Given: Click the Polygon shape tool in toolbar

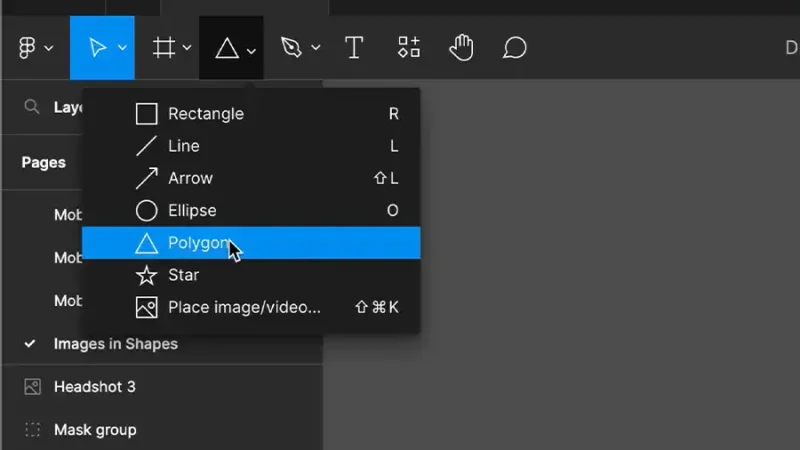Looking at the screenshot, I should [x=227, y=48].
